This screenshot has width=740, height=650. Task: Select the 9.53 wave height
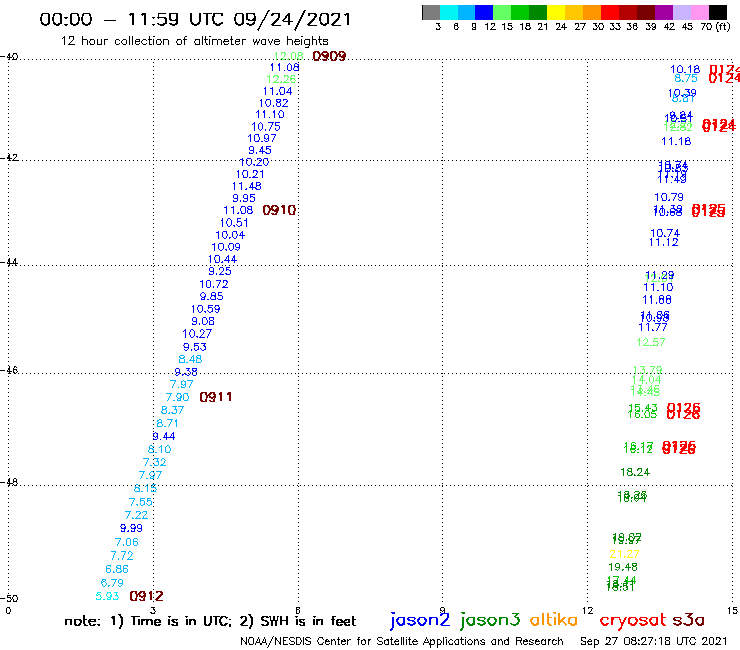195,347
